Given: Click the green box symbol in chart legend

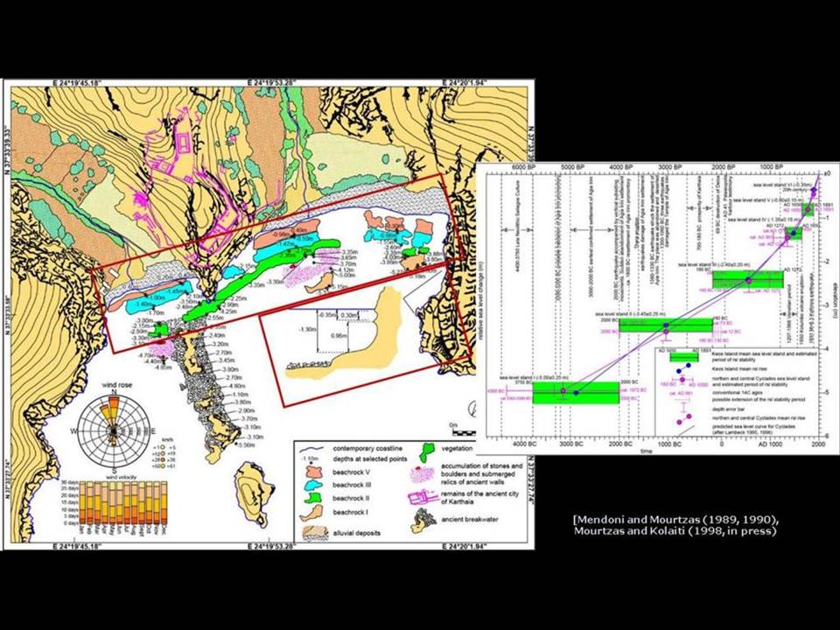Looking at the screenshot, I should pos(684,357).
